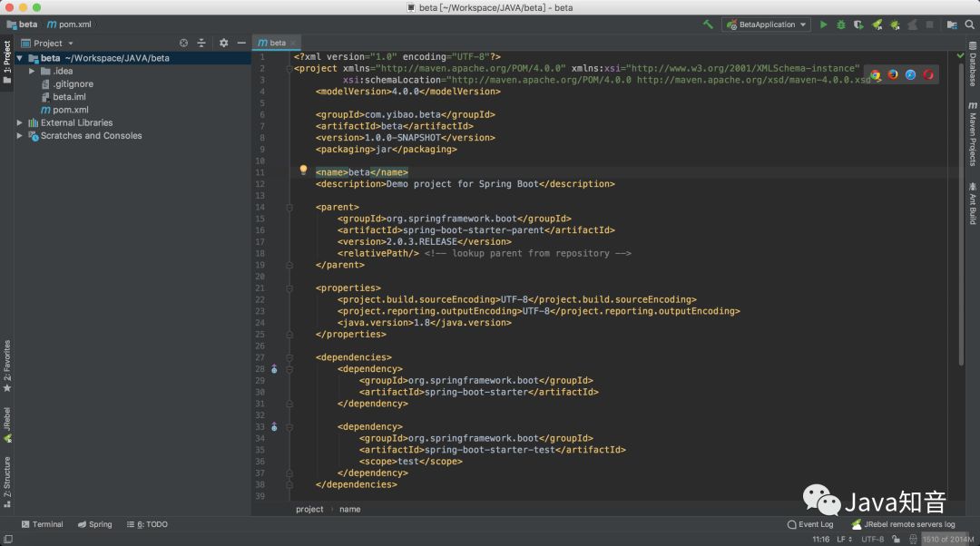The image size is (980, 546).
Task: Start debugging with the bug icon
Action: pyautogui.click(x=840, y=24)
